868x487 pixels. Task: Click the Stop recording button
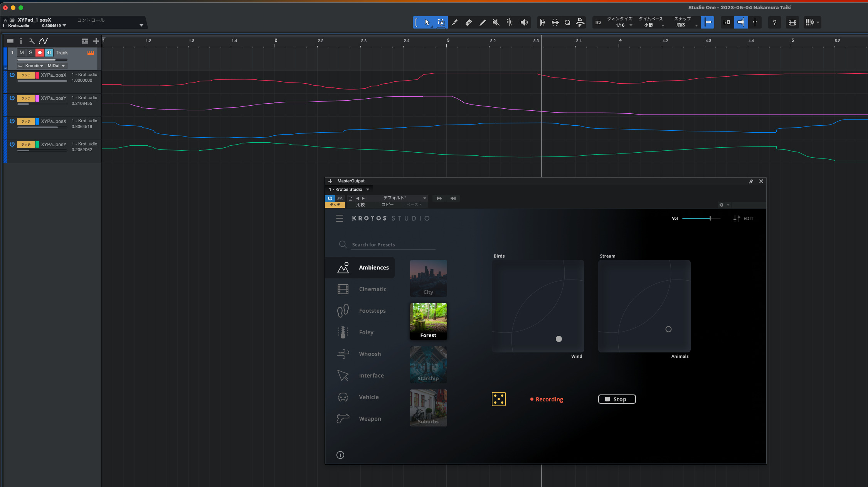617,399
